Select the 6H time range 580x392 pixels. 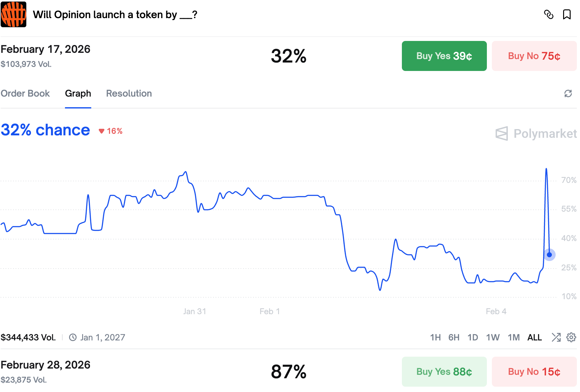pyautogui.click(x=454, y=337)
